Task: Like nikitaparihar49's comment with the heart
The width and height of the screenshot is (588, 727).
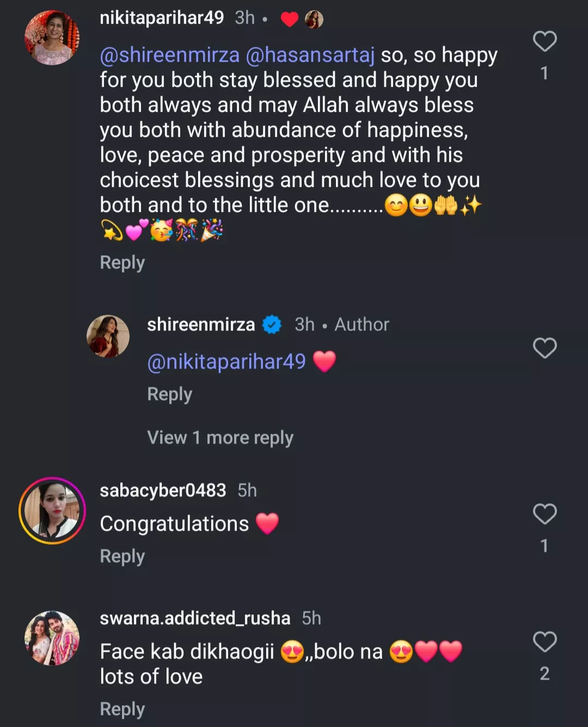Action: tap(544, 41)
